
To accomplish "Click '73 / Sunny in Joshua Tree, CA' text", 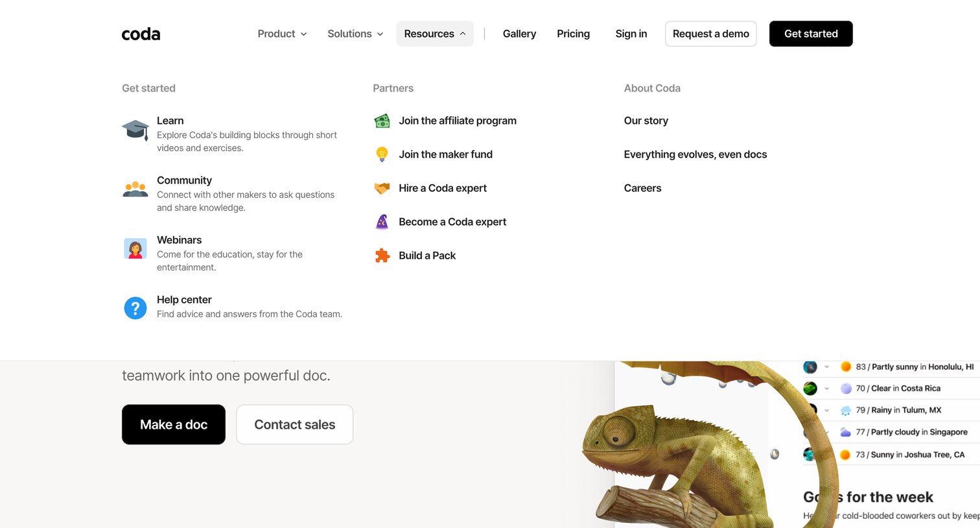I will (910, 455).
